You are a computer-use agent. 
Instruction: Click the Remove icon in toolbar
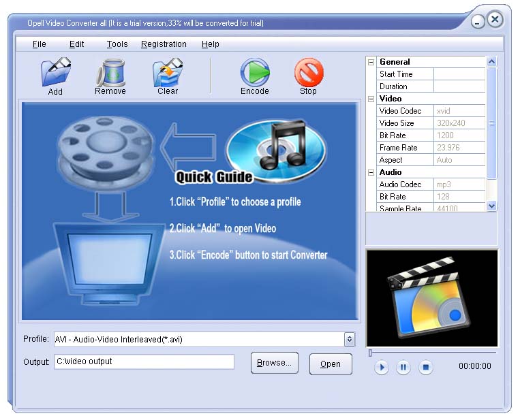pyautogui.click(x=110, y=74)
